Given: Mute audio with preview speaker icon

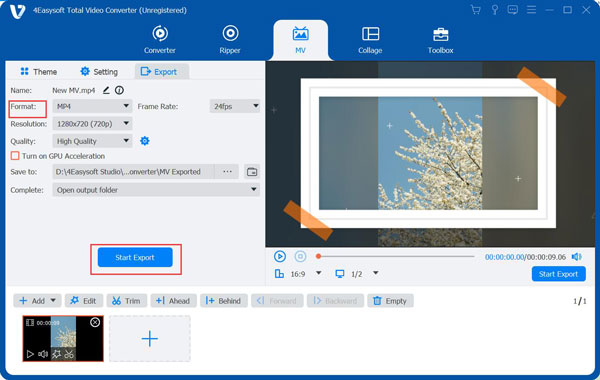Looking at the screenshot, I should tap(577, 257).
